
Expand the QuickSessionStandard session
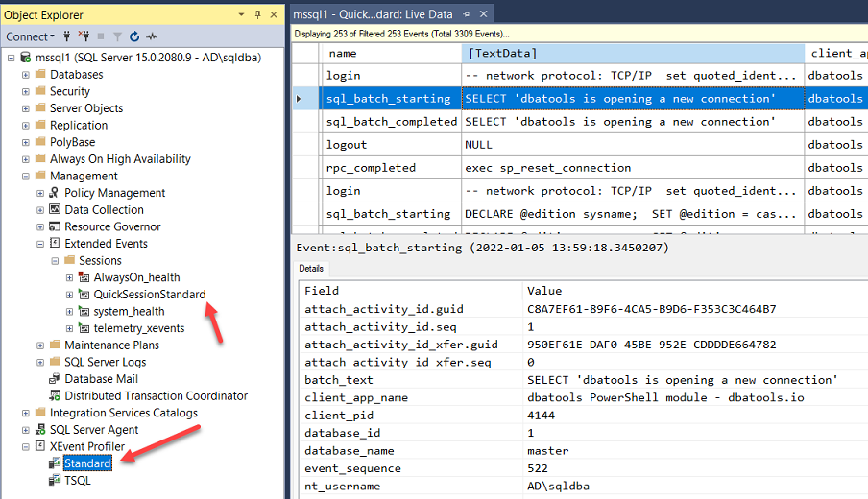click(x=69, y=295)
